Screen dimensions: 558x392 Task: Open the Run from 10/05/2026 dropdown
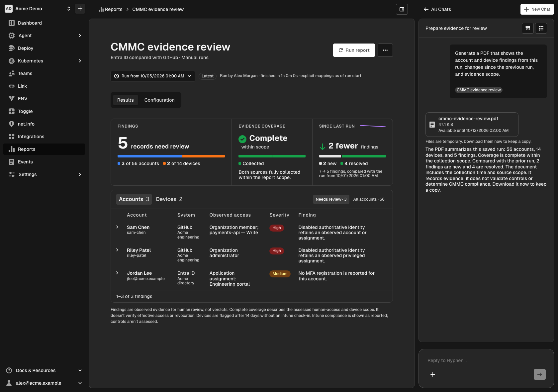click(x=153, y=76)
